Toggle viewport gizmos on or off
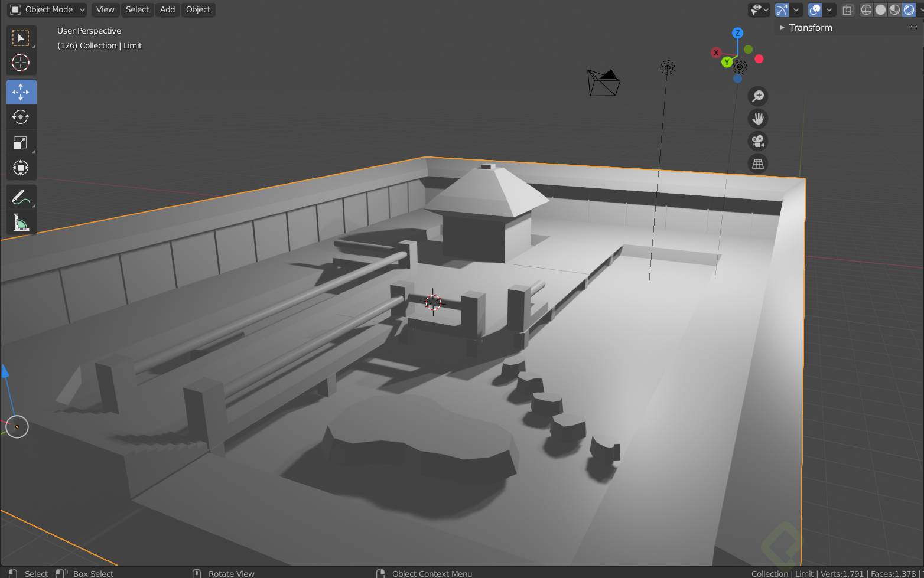 coord(782,9)
